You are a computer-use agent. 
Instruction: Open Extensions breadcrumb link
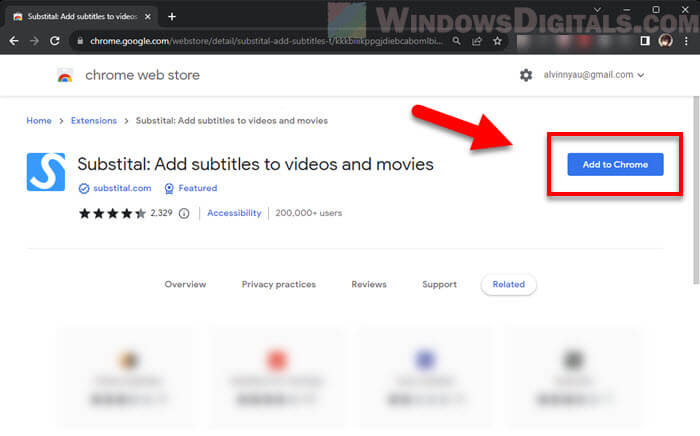point(93,121)
